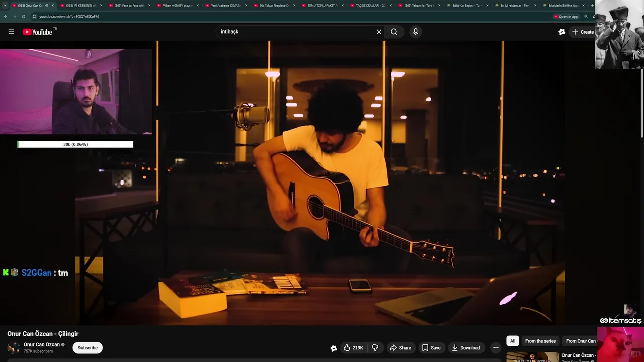The image size is (644, 362).
Task: Clear the search box with the X icon
Action: pos(379,32)
